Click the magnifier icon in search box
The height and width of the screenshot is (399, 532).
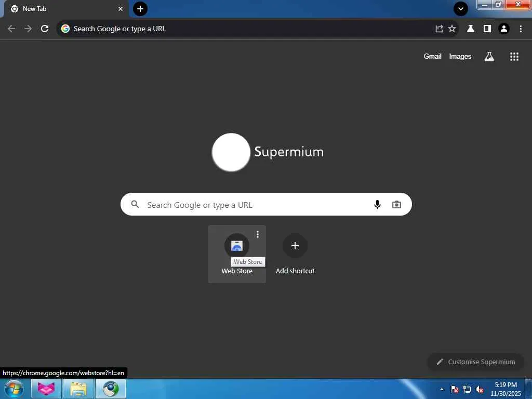click(135, 204)
